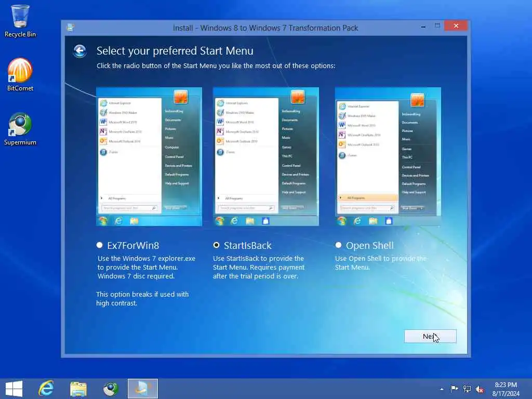The image size is (532, 399).
Task: Open the Recycle Bin desktop icon
Action: (20, 21)
